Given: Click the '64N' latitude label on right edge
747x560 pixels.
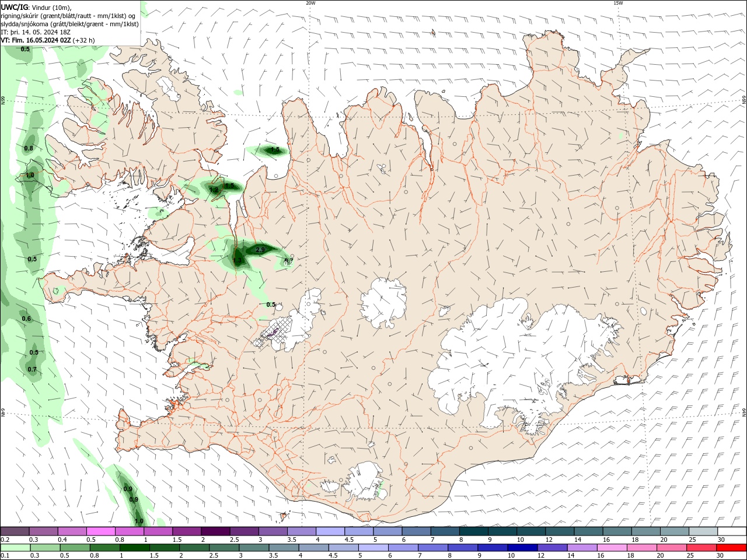Looking at the screenshot, I should coord(743,411).
